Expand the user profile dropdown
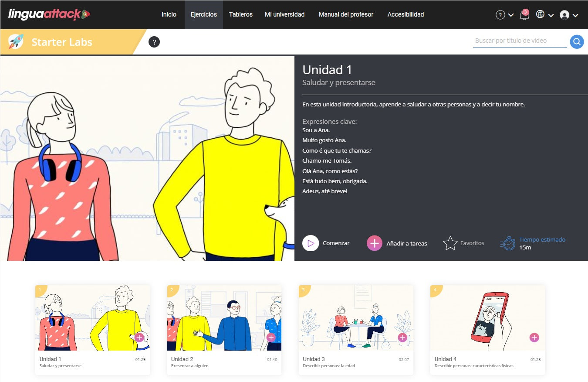This screenshot has height=382, width=588. (x=569, y=15)
